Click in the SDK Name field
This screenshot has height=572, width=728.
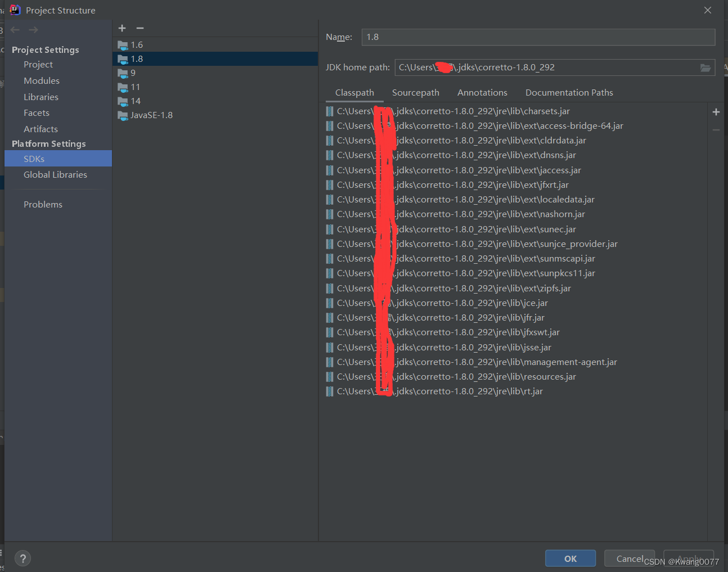click(538, 37)
